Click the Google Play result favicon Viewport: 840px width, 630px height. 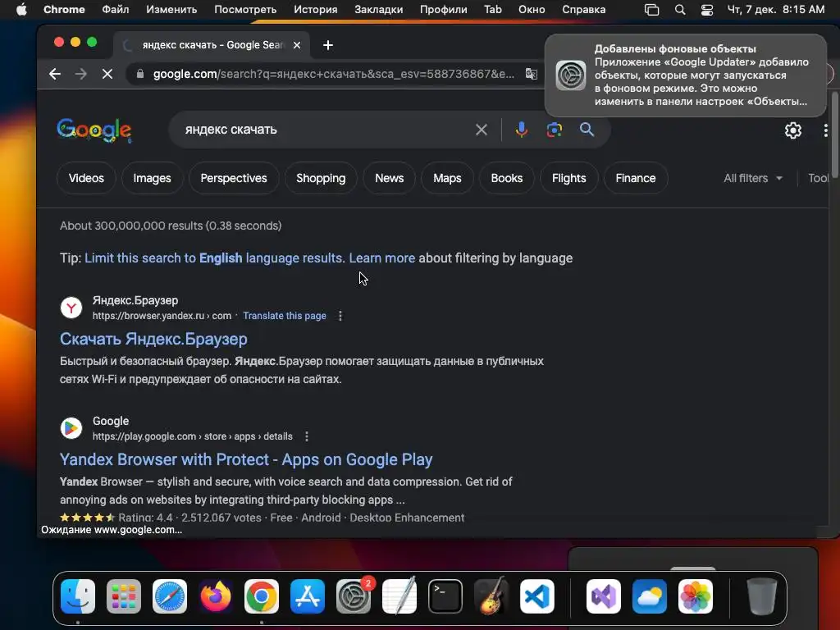71,428
